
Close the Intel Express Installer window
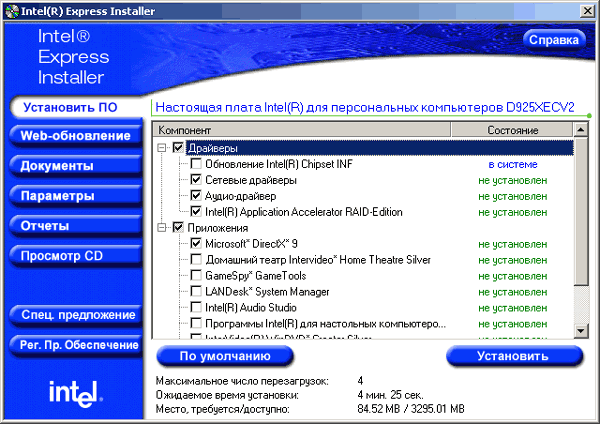click(x=587, y=11)
